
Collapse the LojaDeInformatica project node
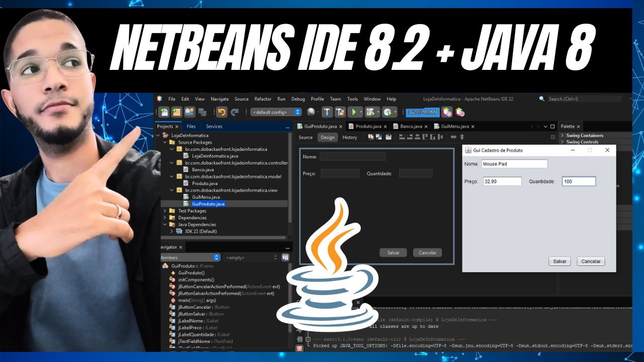click(158, 135)
